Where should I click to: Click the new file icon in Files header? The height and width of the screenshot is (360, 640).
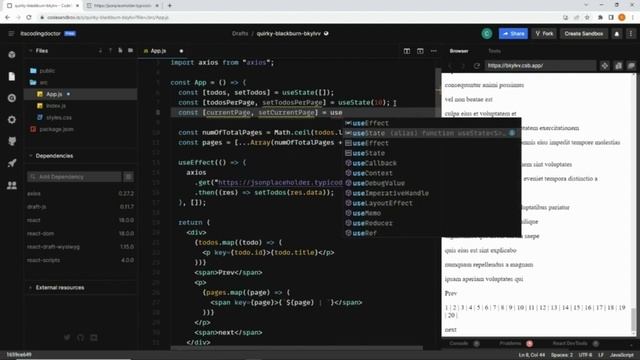pyautogui.click(x=120, y=51)
